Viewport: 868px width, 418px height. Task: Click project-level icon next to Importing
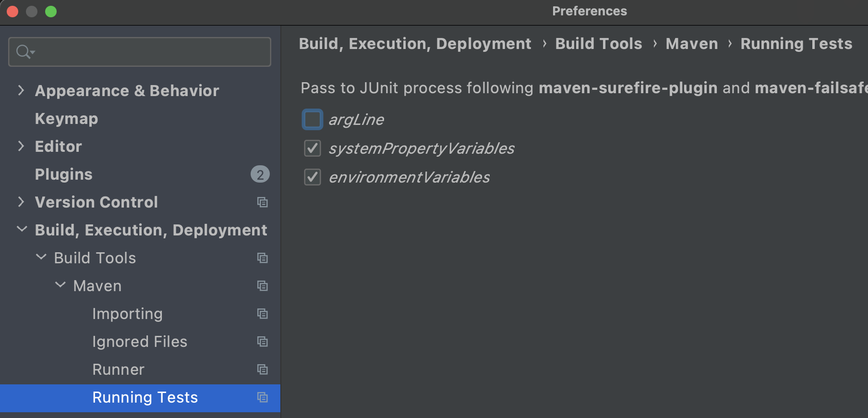pyautogui.click(x=262, y=314)
